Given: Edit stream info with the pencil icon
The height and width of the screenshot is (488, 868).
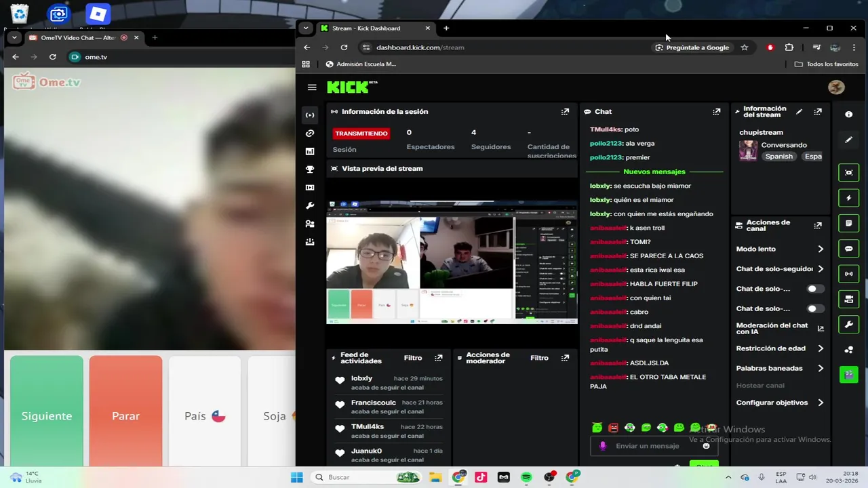Looking at the screenshot, I should pos(799,112).
